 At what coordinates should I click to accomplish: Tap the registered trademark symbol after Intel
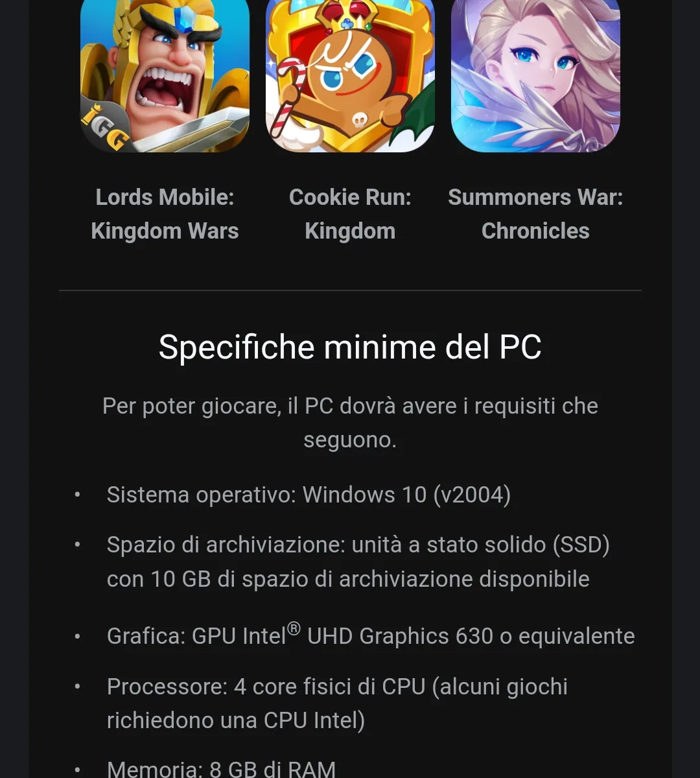click(x=294, y=628)
